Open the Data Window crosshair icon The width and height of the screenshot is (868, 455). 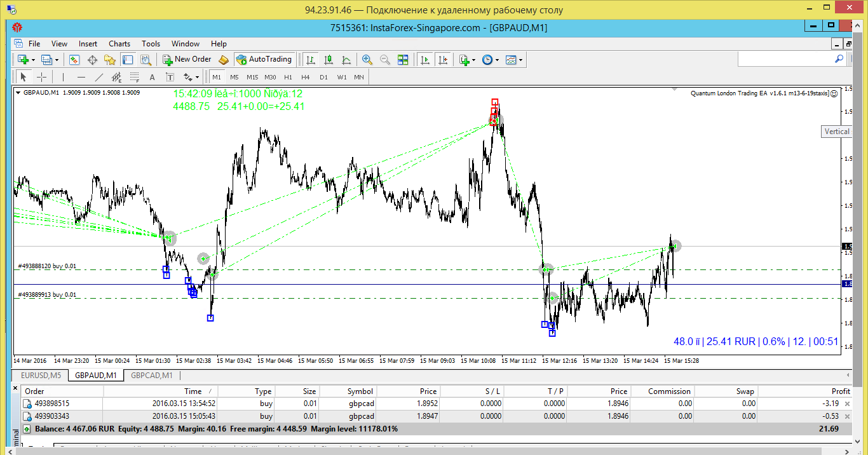point(92,59)
